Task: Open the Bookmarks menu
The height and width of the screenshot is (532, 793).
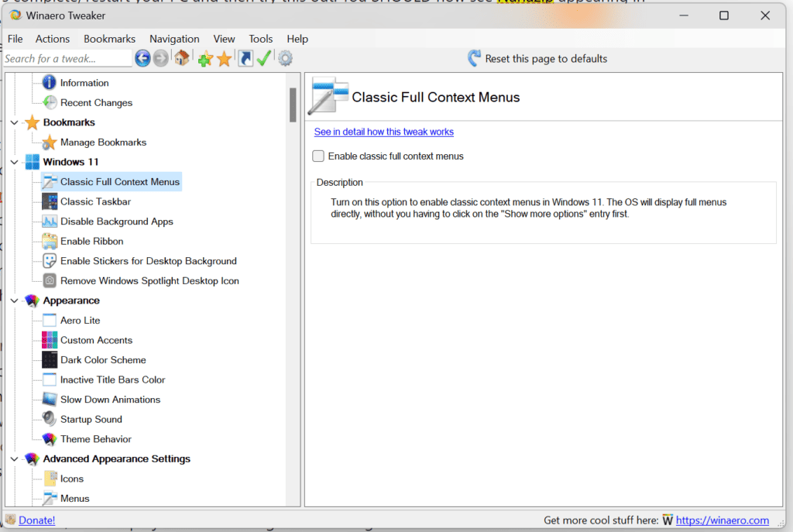Action: click(110, 39)
